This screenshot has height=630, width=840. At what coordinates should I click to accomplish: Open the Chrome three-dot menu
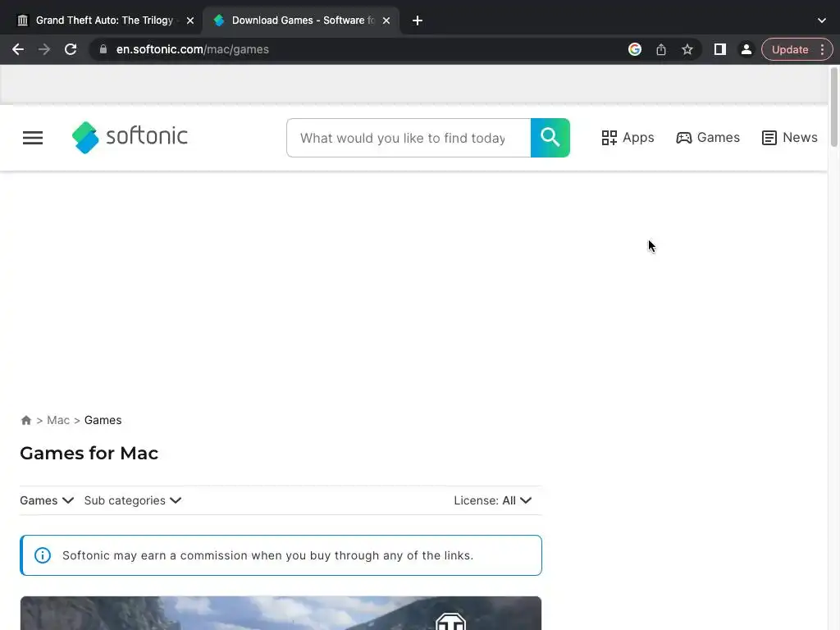coord(822,49)
